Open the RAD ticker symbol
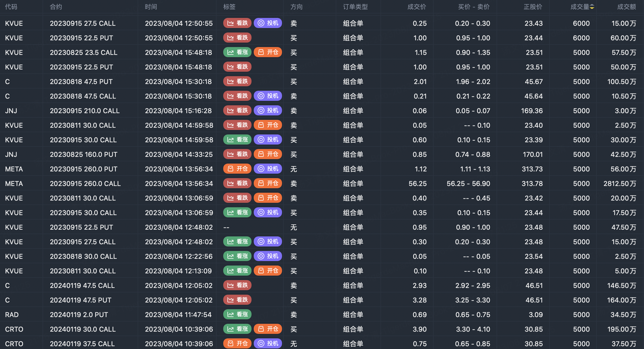Viewport: 644px width, 349px height. tap(12, 315)
